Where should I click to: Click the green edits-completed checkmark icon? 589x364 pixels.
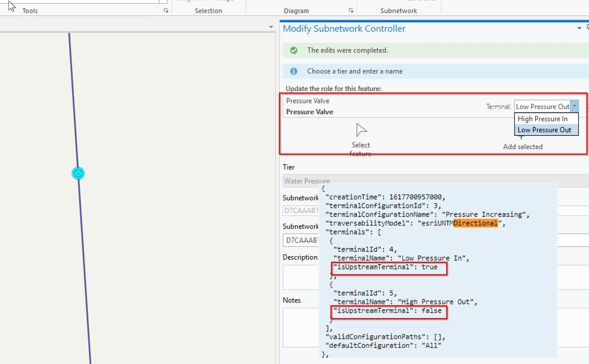[294, 50]
